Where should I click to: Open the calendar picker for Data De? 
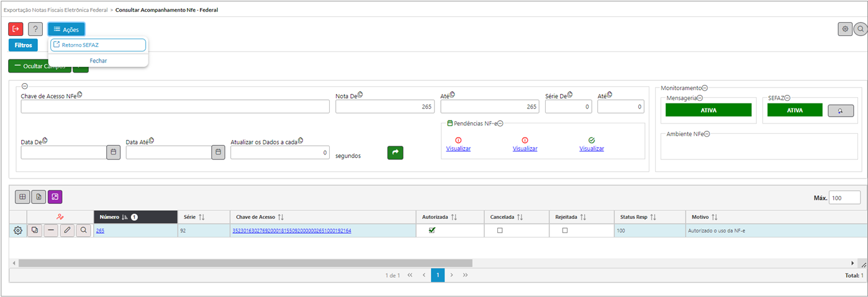(113, 153)
